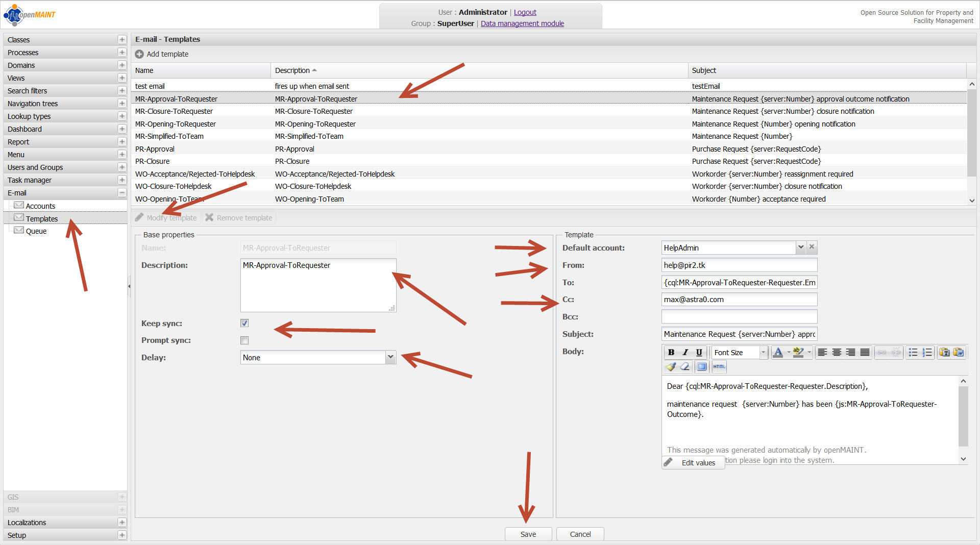Click the Paste from Word icon

[x=959, y=353]
